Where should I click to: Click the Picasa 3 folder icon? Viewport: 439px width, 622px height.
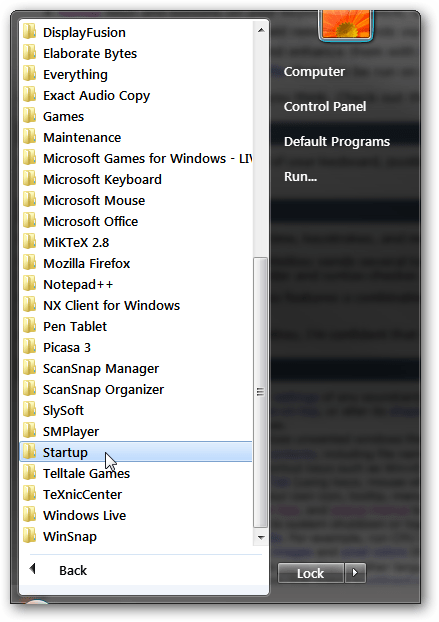tap(30, 347)
